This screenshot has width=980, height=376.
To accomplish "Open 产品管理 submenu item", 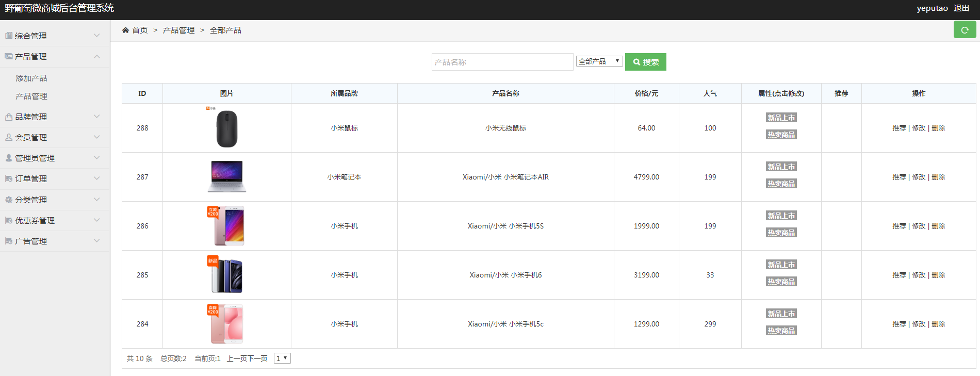I will click(x=31, y=96).
